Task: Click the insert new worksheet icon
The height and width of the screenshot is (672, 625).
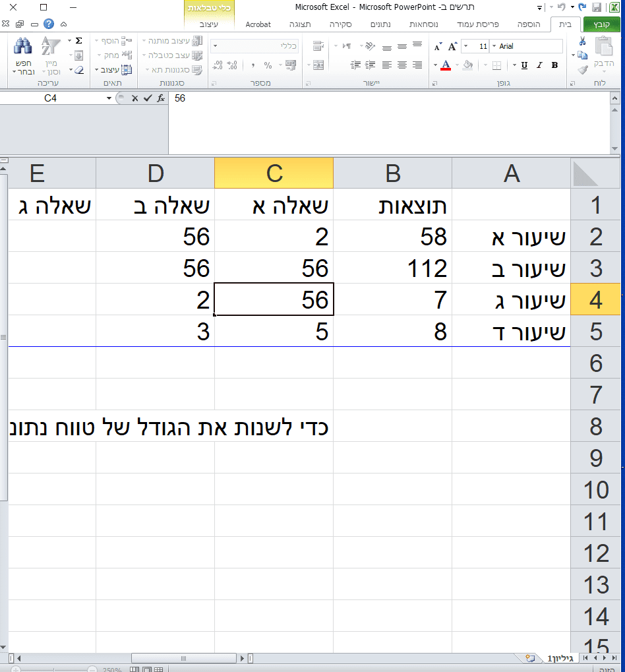Action: pos(530,658)
